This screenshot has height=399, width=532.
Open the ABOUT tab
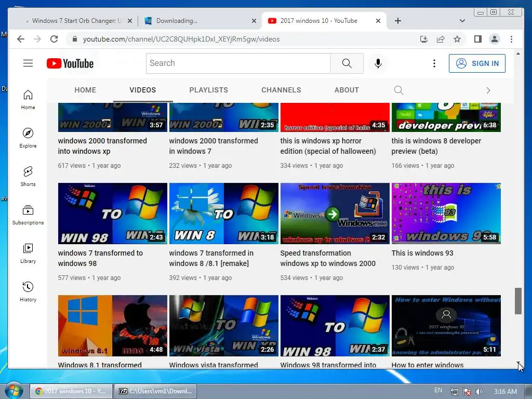tap(347, 90)
